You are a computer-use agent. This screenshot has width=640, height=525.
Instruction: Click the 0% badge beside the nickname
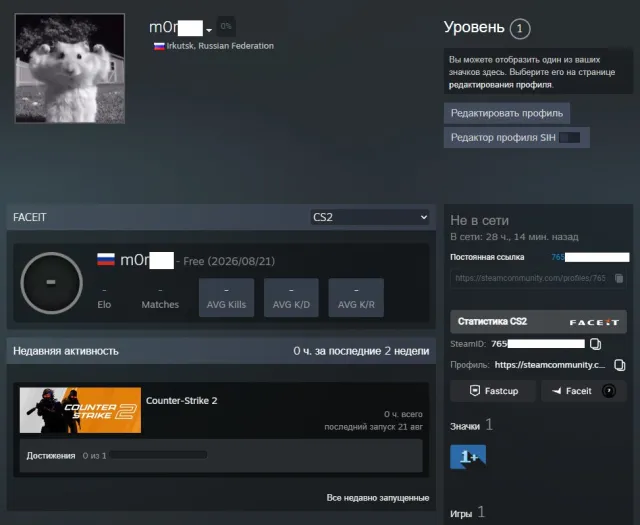coord(226,26)
